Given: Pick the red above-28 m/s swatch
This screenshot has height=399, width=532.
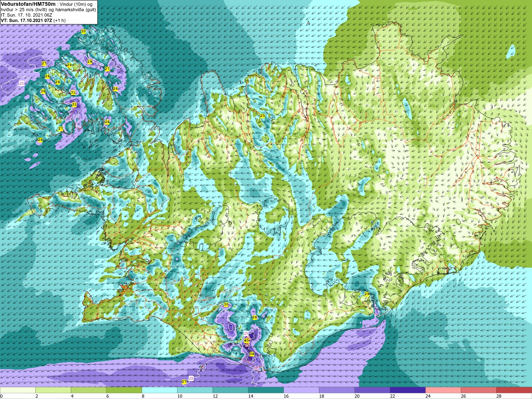Looking at the screenshot, I should (x=514, y=390).
